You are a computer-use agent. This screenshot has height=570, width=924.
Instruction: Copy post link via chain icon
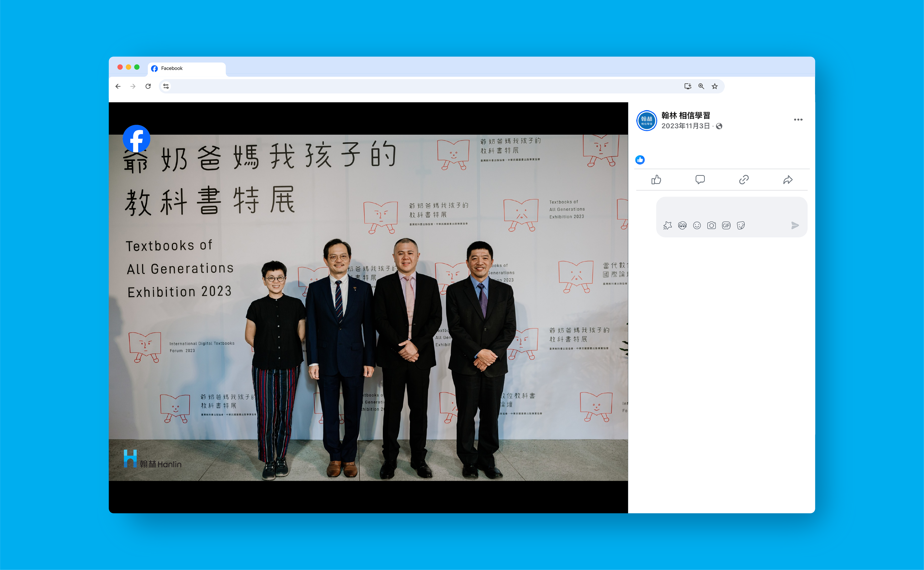744,180
